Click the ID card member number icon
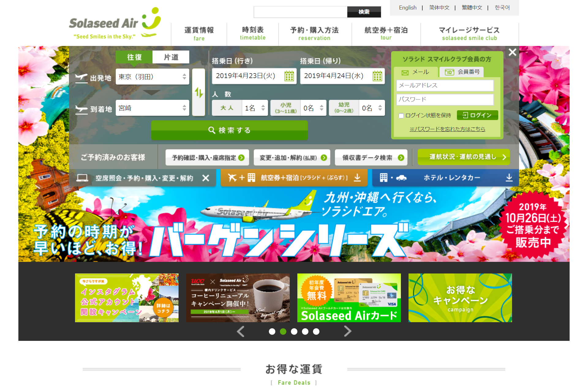Viewport: 588px width, 392px height. (x=449, y=72)
